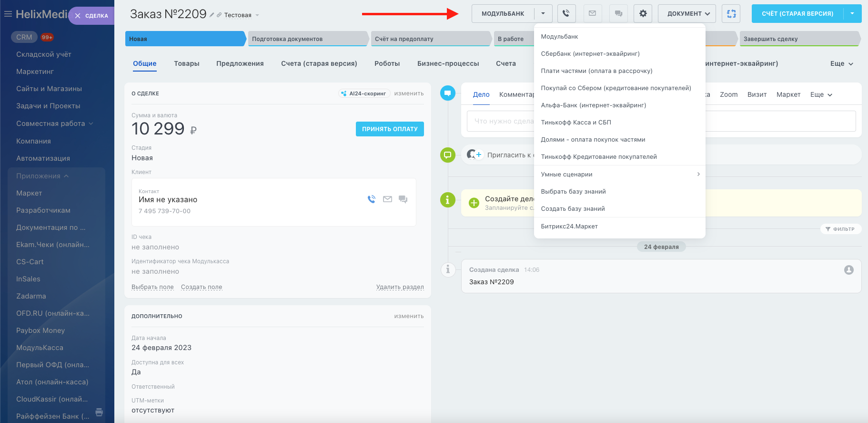Switch to the Товары tab
Image resolution: width=868 pixels, height=423 pixels.
(187, 63)
